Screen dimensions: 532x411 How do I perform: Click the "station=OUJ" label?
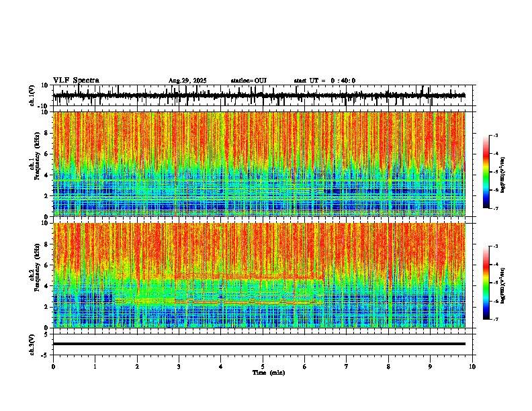249,81
